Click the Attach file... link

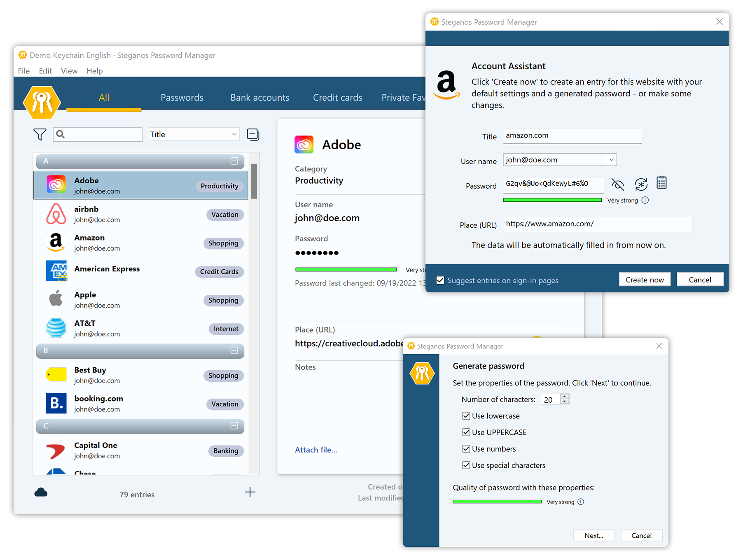click(x=316, y=450)
